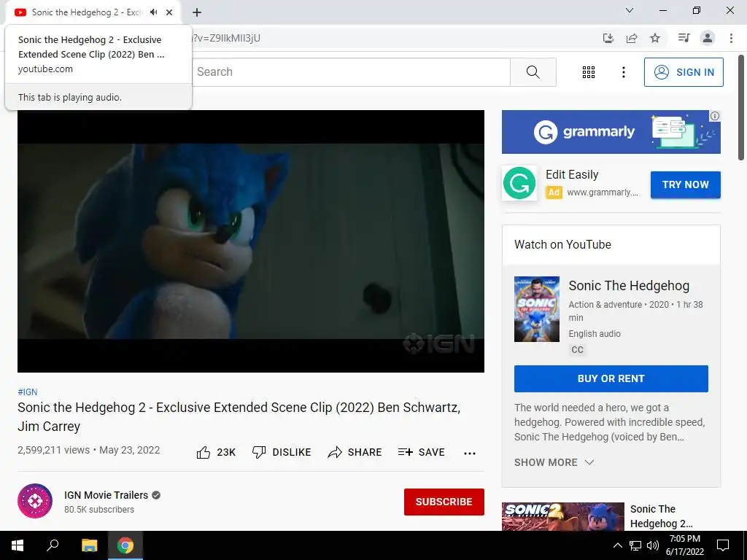747x560 pixels.
Task: Open Sonic The Hedgehog movie title link
Action: coord(629,286)
